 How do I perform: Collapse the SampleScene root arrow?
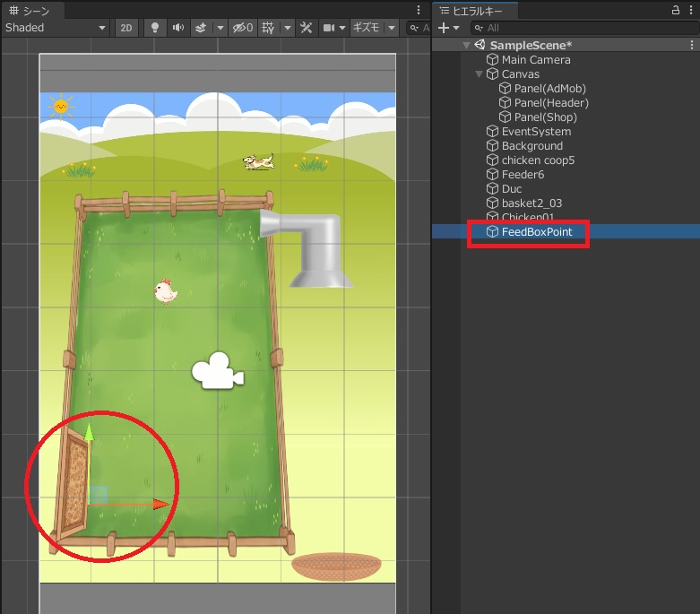pyautogui.click(x=466, y=46)
